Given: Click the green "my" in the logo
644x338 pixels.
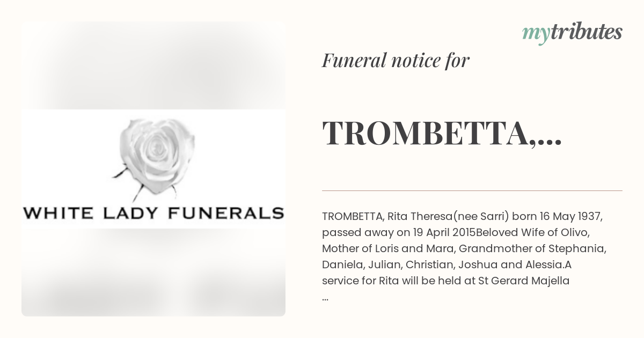Looking at the screenshot, I should point(536,34).
